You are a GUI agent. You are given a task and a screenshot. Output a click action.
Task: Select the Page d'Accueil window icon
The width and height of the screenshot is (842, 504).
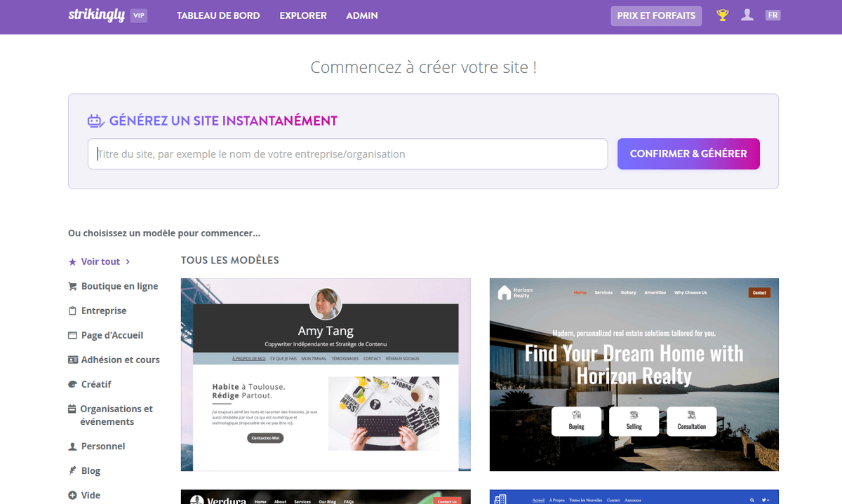click(72, 334)
